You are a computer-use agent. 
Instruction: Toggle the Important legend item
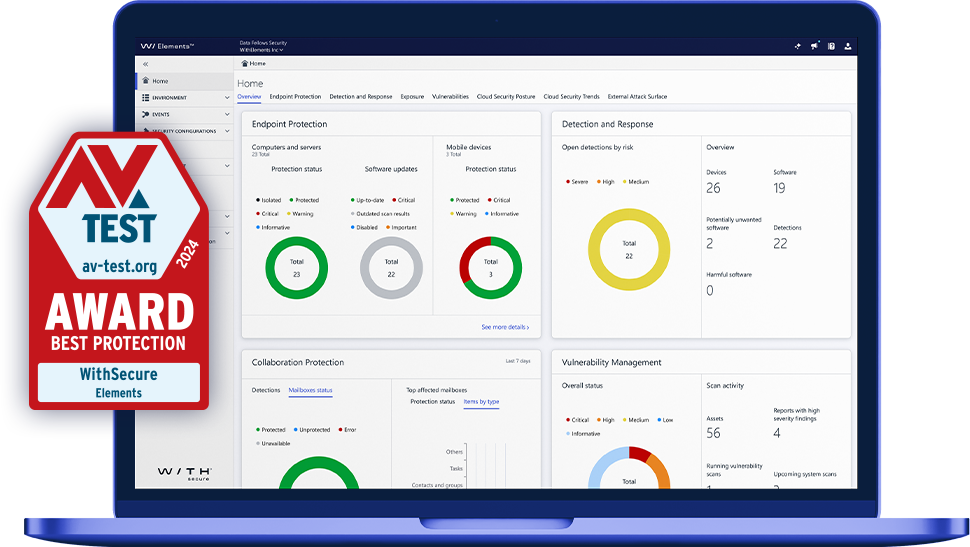(401, 227)
